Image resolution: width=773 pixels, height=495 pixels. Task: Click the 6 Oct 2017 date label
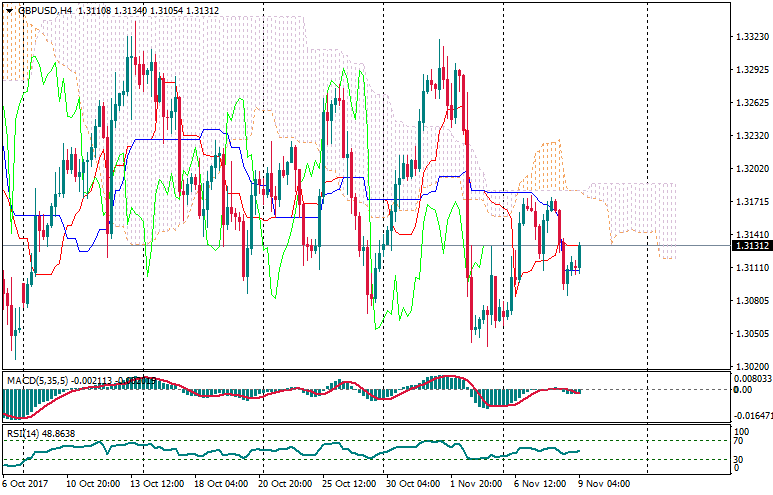[27, 484]
